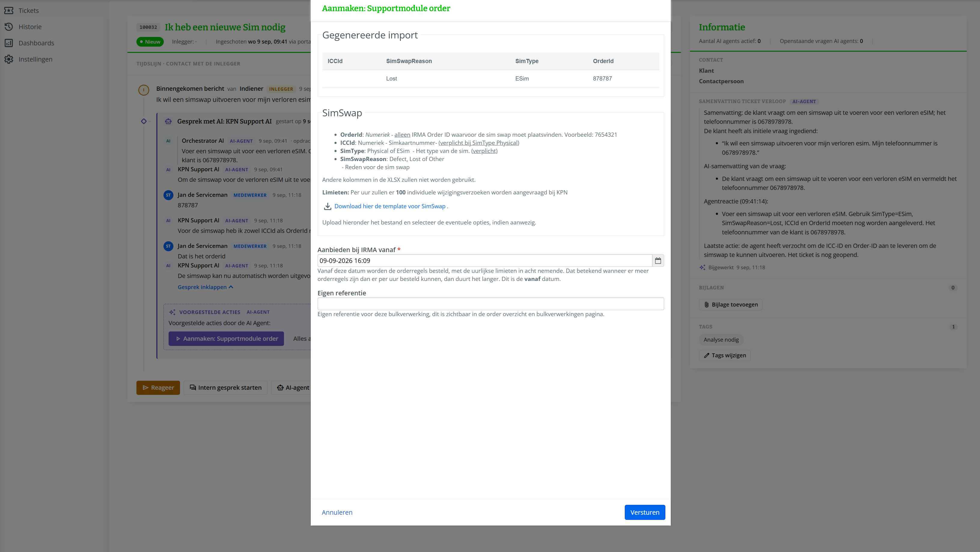Click the Instellingen gear icon

point(9,59)
